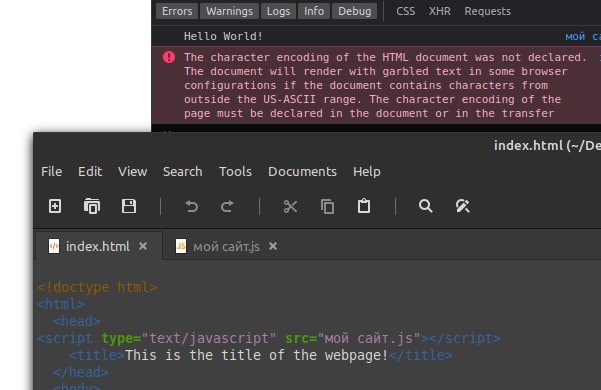Click the editor window title index.html
This screenshot has width=601, height=390.
[547, 146]
